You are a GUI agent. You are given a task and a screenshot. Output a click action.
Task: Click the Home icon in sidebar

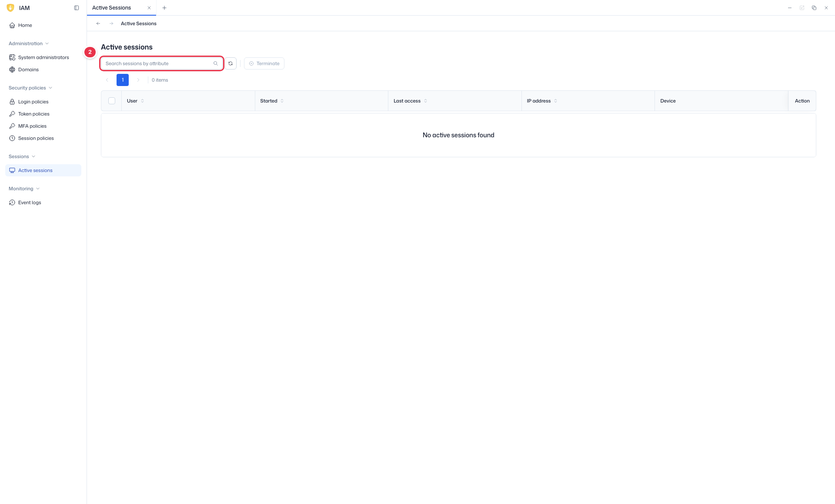(12, 25)
